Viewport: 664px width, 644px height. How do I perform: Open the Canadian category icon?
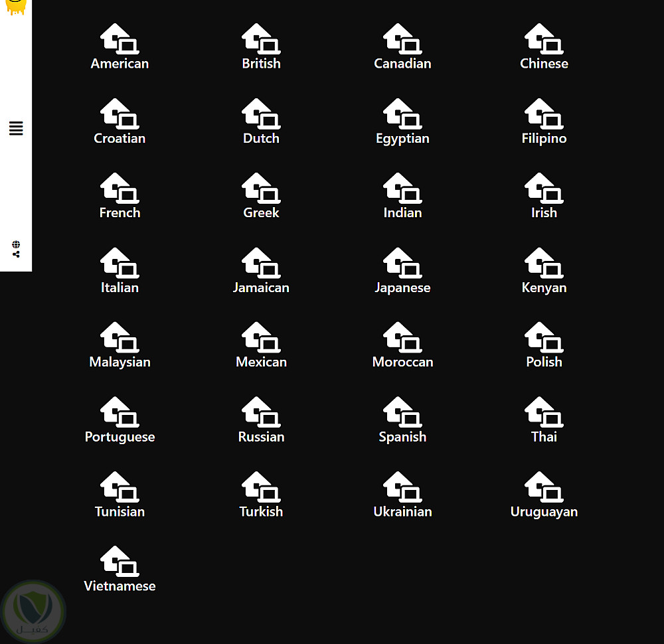pyautogui.click(x=403, y=39)
